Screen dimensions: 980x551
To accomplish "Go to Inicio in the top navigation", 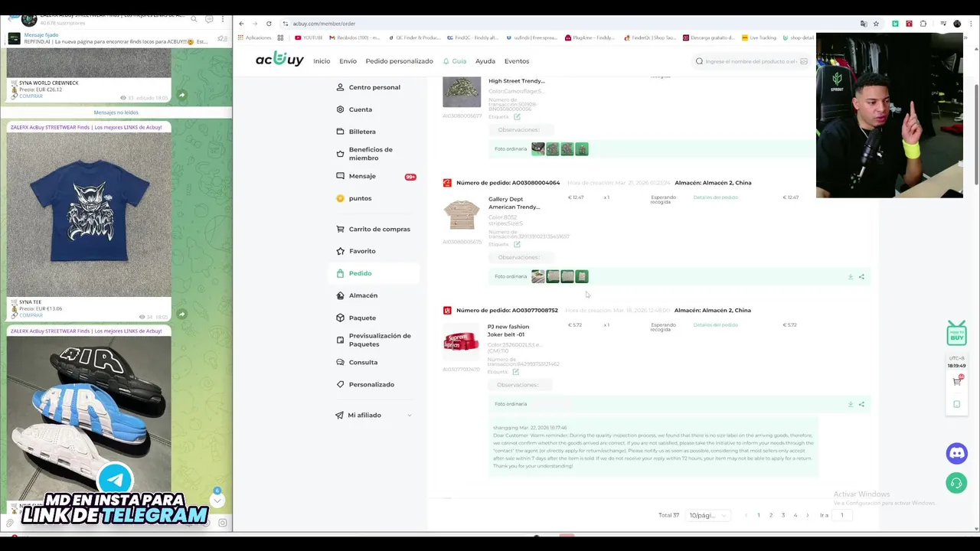I will (x=322, y=61).
